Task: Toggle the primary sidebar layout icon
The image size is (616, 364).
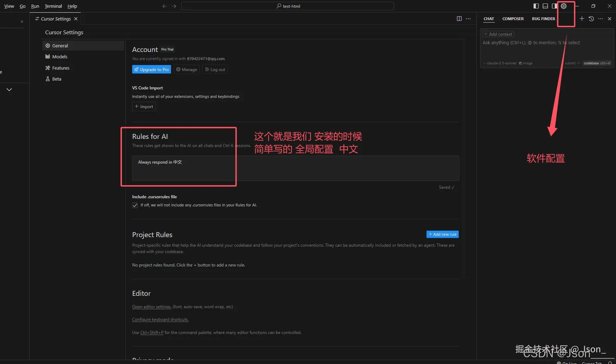Action: click(536, 6)
